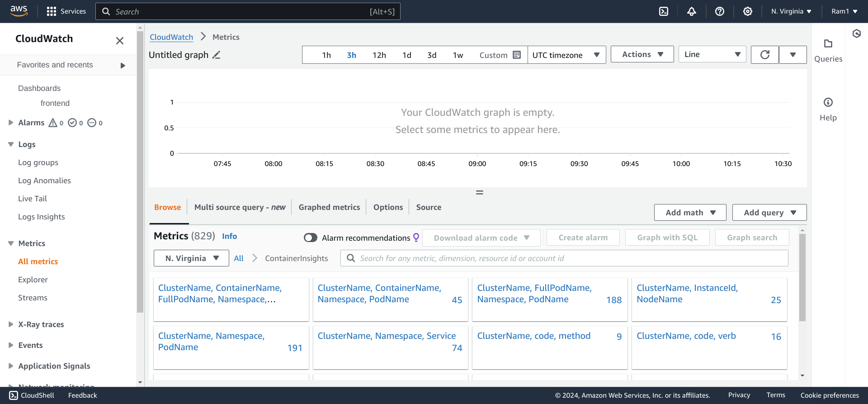Expand the Alarms section
Viewport: 868px width, 404px height.
pos(11,123)
